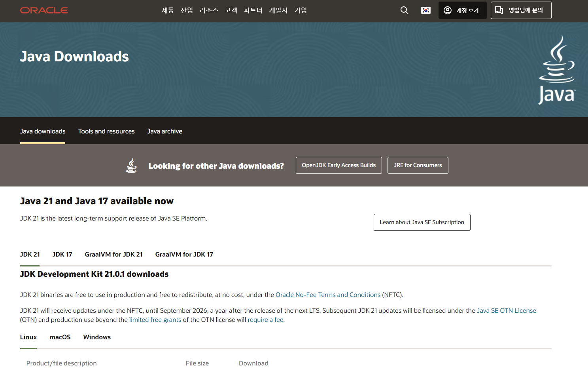588x371 pixels.
Task: Click the 영업팀에 문의 contact button
Action: pyautogui.click(x=521, y=10)
